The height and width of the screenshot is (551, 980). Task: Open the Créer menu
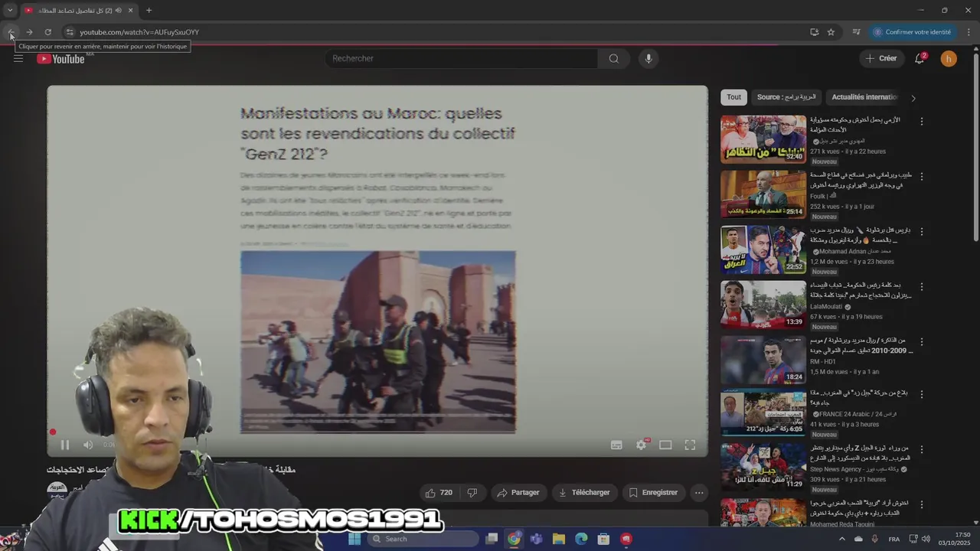[881, 58]
